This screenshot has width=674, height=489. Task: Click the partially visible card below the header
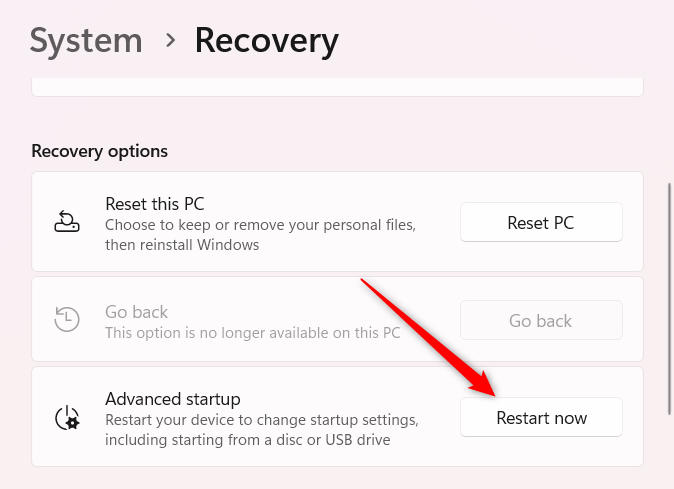[x=337, y=87]
